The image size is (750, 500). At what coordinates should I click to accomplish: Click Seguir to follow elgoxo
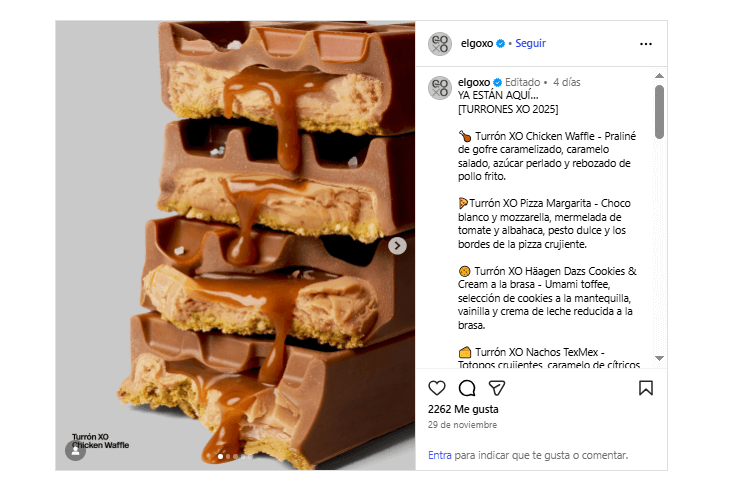[530, 44]
